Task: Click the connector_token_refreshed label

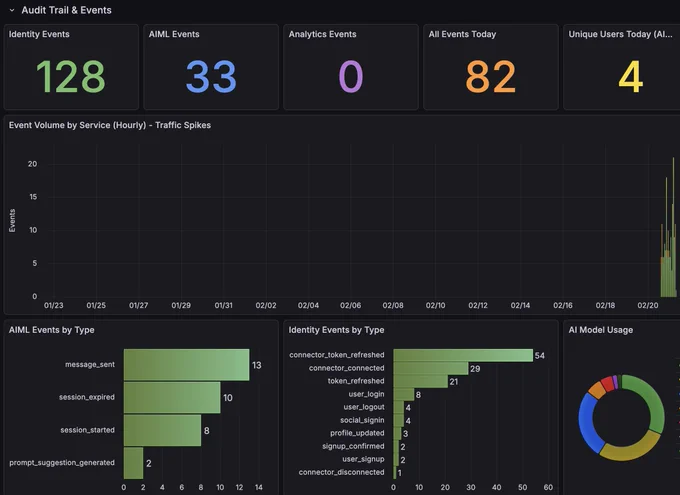Action: pos(337,355)
